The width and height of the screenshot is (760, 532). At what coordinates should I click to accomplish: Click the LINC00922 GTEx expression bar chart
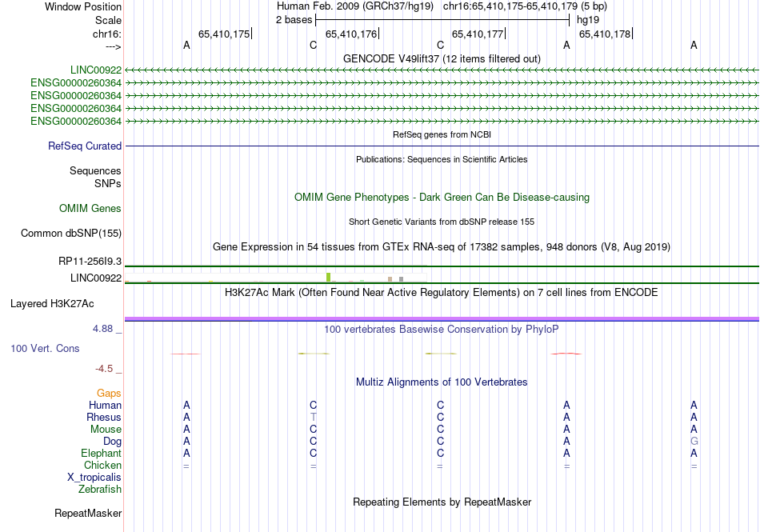pyautogui.click(x=276, y=278)
